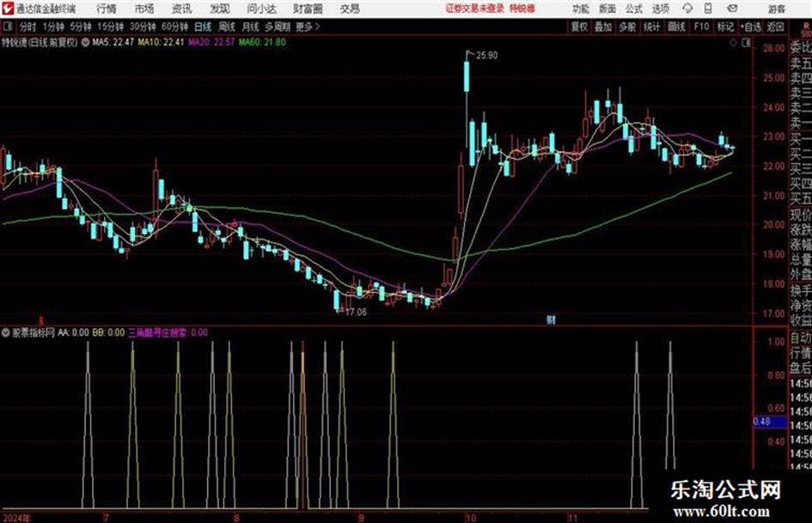812x523 pixels.
Task: Toggle the left panel icon beside 分时
Action: point(8,27)
